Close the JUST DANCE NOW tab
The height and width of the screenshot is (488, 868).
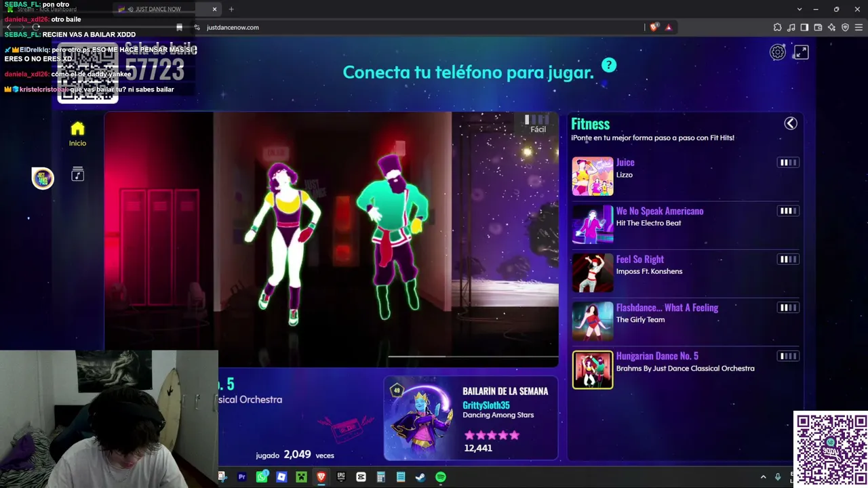coord(214,9)
